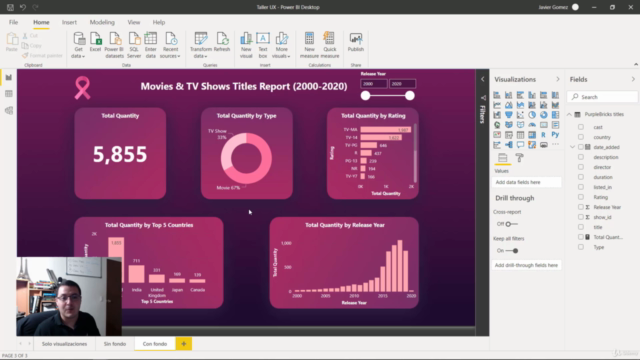Add a new page with plus button
Image resolution: width=640 pixels, height=360 pixels.
click(184, 344)
